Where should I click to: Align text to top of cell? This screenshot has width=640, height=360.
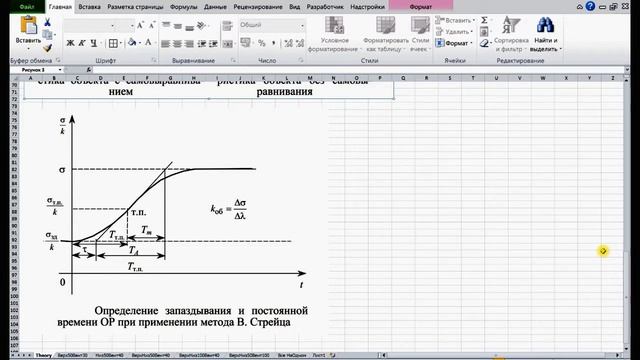point(166,26)
